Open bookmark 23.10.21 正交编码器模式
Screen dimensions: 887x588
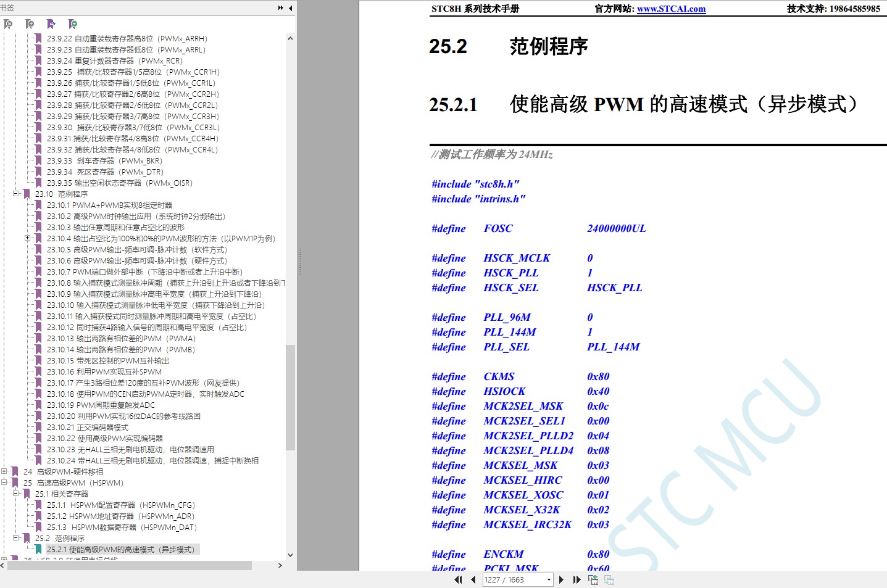click(x=88, y=427)
